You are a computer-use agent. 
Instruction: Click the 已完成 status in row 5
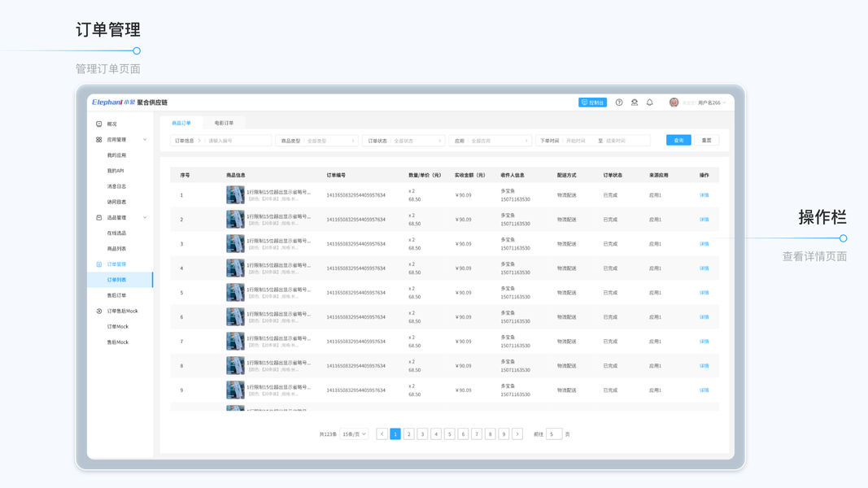pyautogui.click(x=610, y=293)
